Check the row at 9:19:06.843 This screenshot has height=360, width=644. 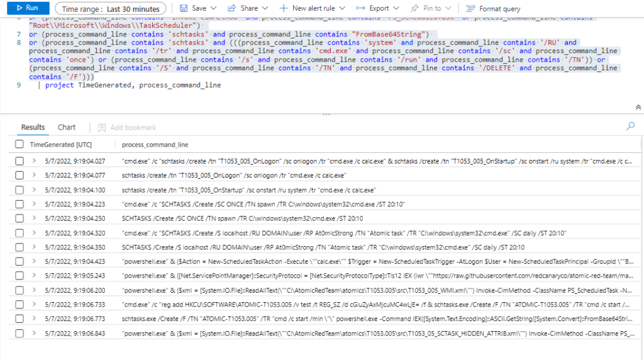(19, 333)
